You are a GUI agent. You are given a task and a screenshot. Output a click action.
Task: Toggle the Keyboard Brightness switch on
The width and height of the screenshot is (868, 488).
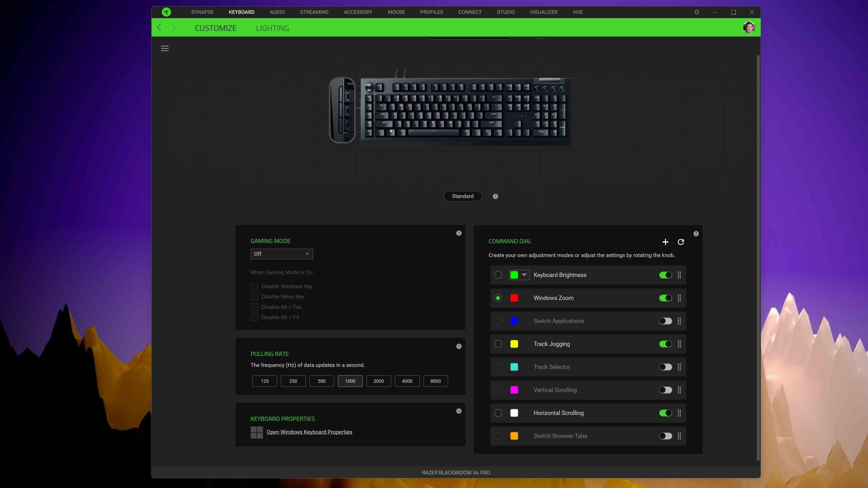pyautogui.click(x=665, y=275)
